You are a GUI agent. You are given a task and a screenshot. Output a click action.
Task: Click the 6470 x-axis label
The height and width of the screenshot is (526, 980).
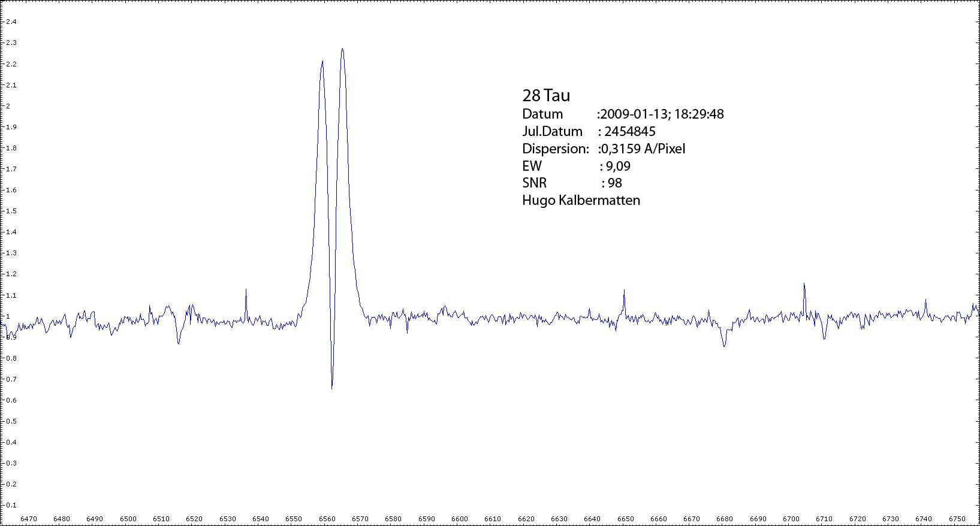click(28, 519)
